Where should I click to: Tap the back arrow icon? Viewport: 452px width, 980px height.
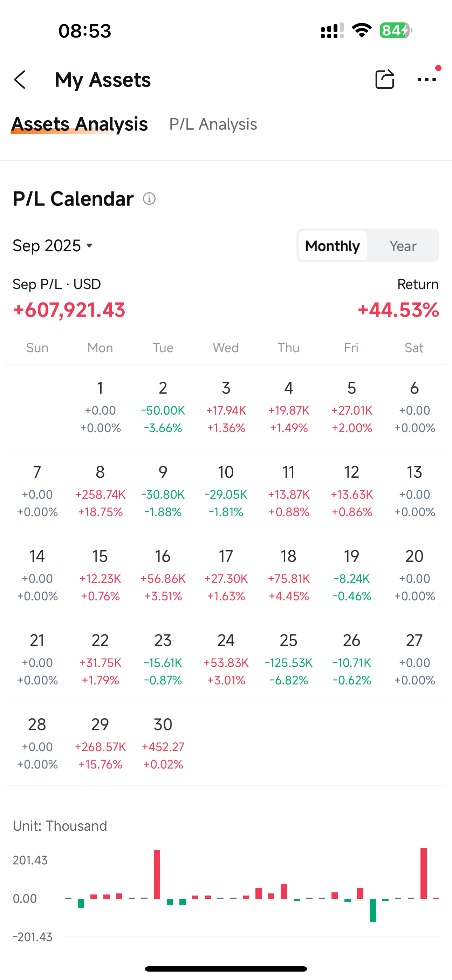click(20, 80)
